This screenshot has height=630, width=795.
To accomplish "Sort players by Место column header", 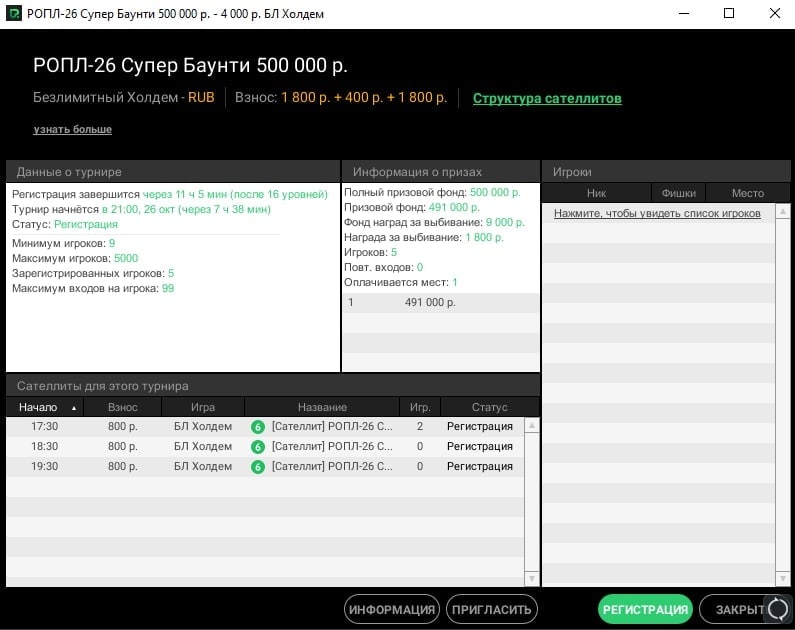I will click(x=748, y=193).
